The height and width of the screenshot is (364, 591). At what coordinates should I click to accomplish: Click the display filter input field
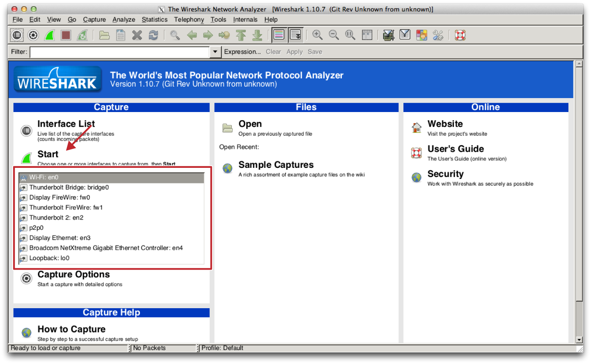click(119, 52)
